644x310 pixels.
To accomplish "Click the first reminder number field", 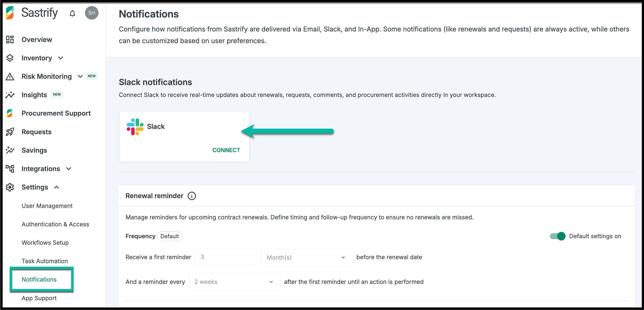I will click(226, 257).
